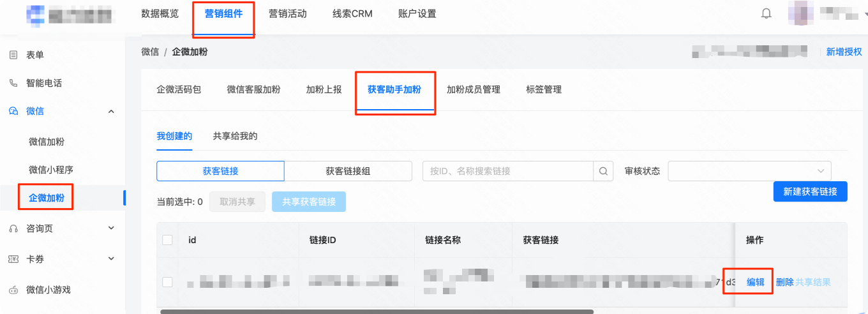Viewport: 868px width, 314px height.
Task: Check the first table row checkbox
Action: point(167,282)
